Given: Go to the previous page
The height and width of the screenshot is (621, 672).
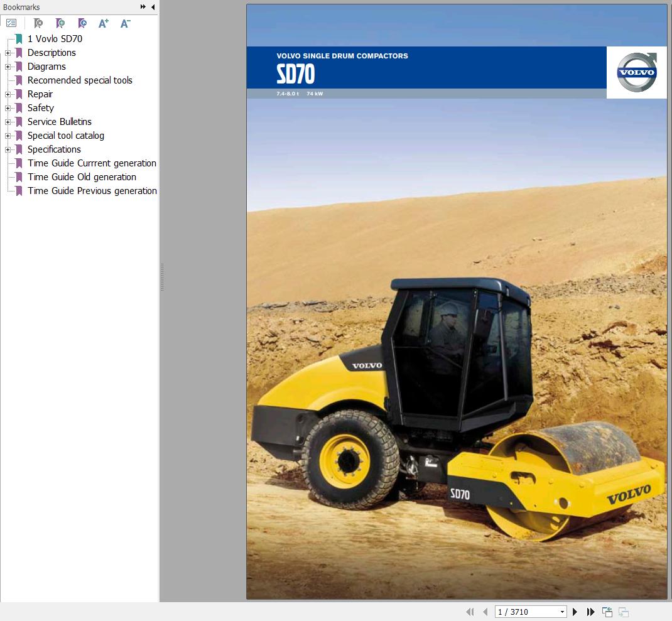Looking at the screenshot, I should point(485,612).
